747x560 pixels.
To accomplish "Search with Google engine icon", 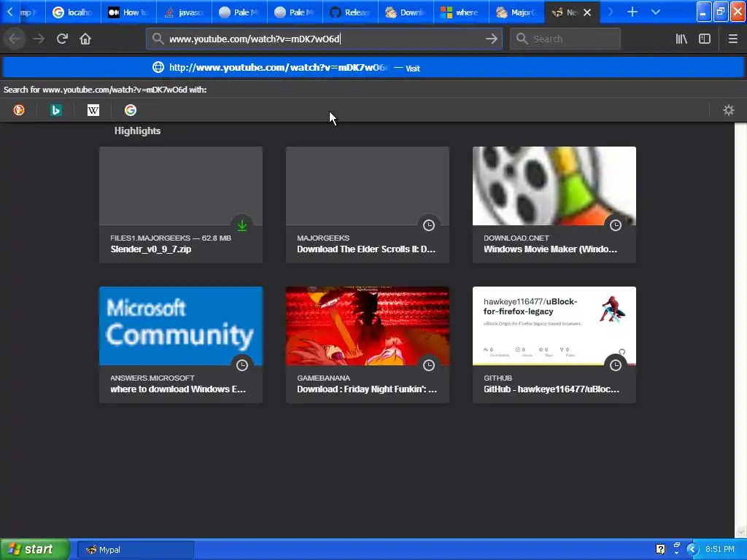I will (131, 110).
